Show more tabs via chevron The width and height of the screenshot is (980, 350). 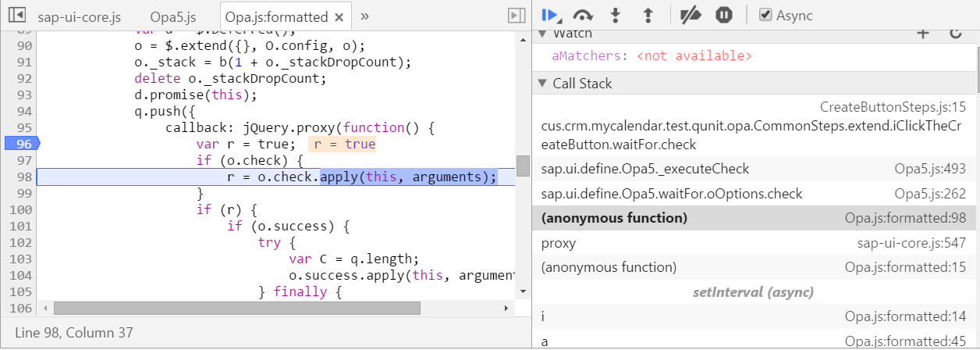pos(364,16)
